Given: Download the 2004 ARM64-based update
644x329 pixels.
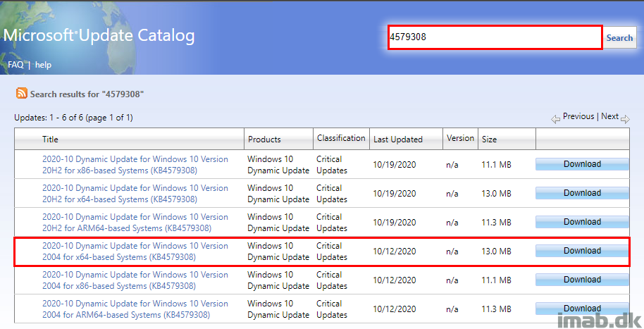Looking at the screenshot, I should tap(582, 309).
